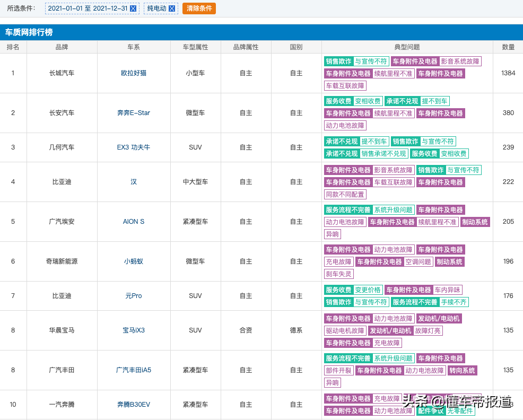Click the 华晨宝马 brand cell
This screenshot has height=420, width=523.
coord(62,330)
